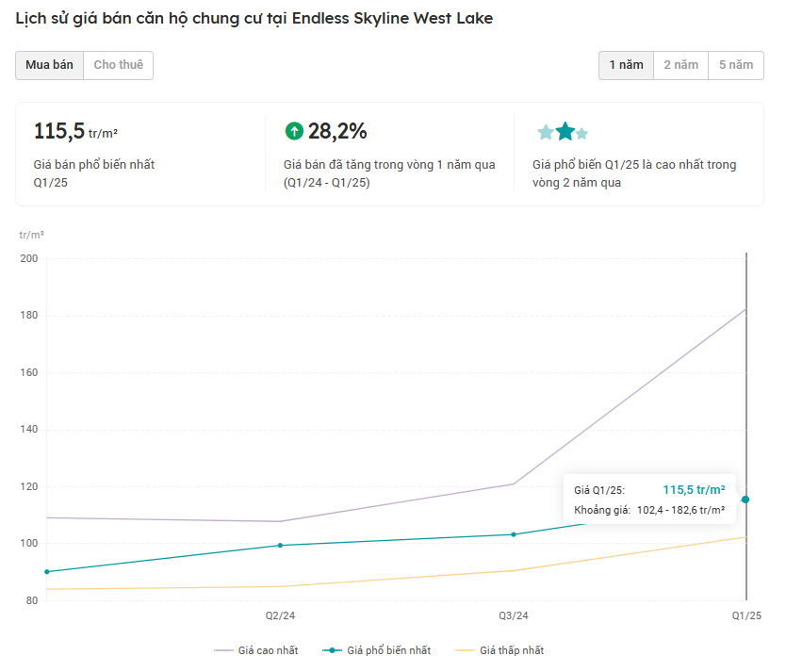Click the y-axis label 200

click(29, 258)
